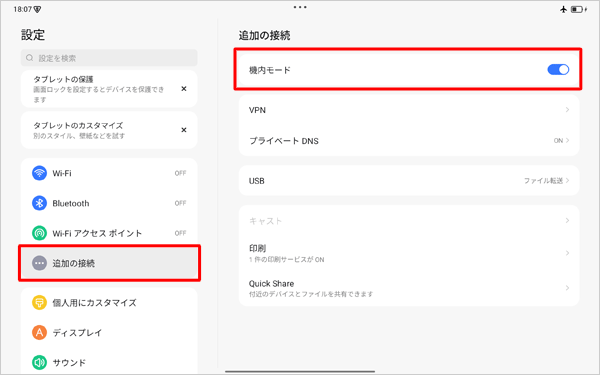The width and height of the screenshot is (600, 375).
Task: Focus the 設定を検索 search field
Action: 109,58
